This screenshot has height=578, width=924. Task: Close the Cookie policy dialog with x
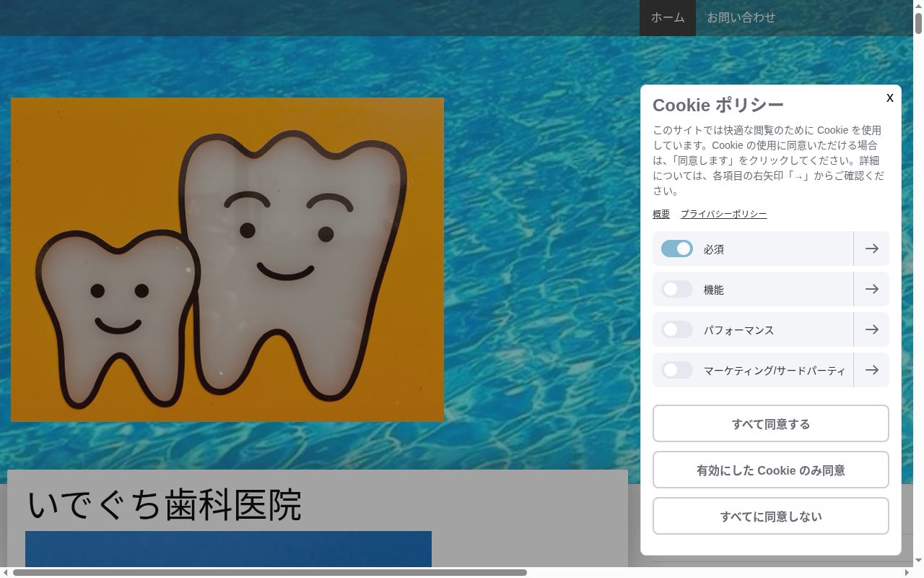[x=889, y=98]
